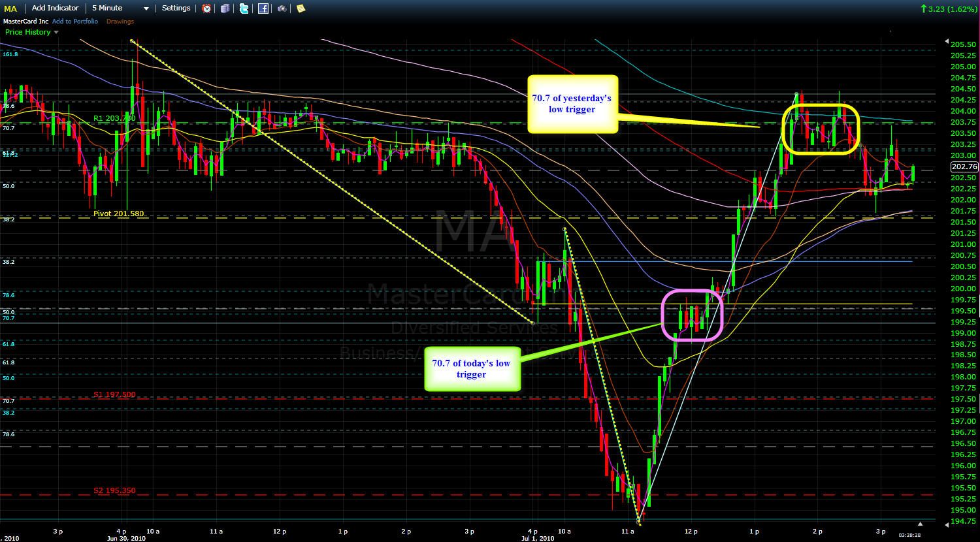Click the 205.50 price axis label
980x542 pixels.
point(963,44)
